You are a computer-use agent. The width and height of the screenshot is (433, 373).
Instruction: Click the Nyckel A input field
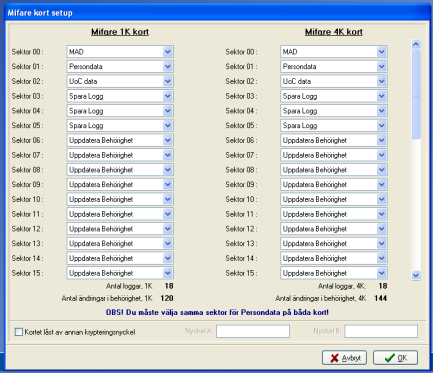coord(253,331)
